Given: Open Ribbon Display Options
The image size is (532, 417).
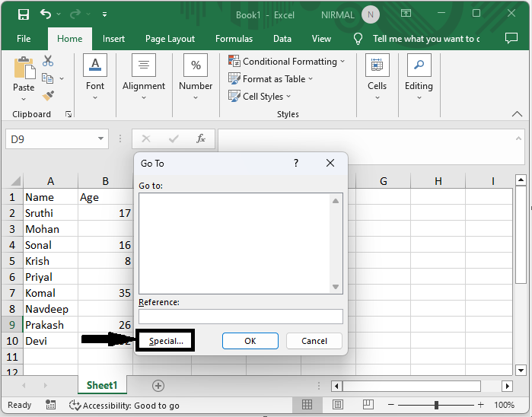Looking at the screenshot, I should coord(406,13).
